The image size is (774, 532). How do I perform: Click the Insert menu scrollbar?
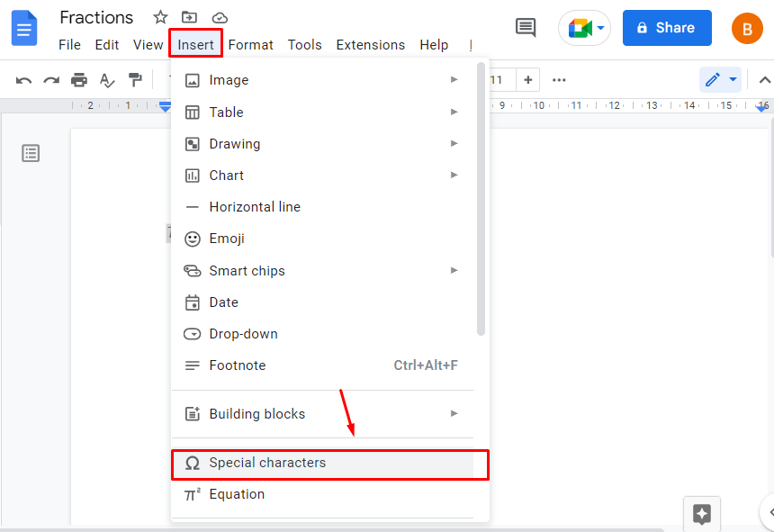pyautogui.click(x=481, y=199)
